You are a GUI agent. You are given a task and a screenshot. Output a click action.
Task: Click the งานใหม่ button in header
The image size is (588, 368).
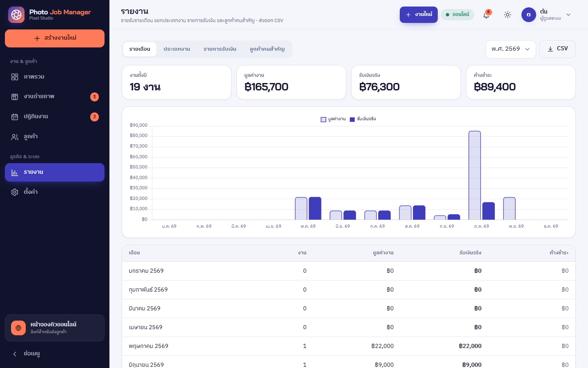419,15
